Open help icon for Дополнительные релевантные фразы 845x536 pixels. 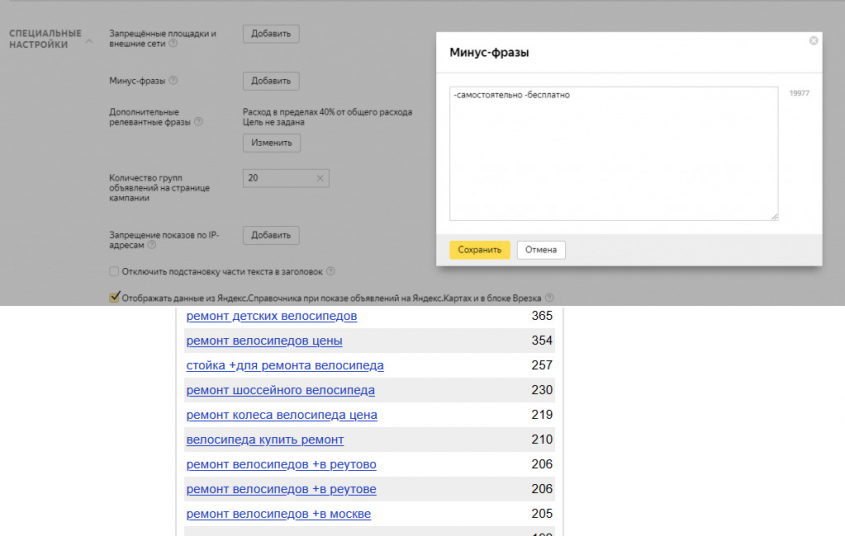198,122
